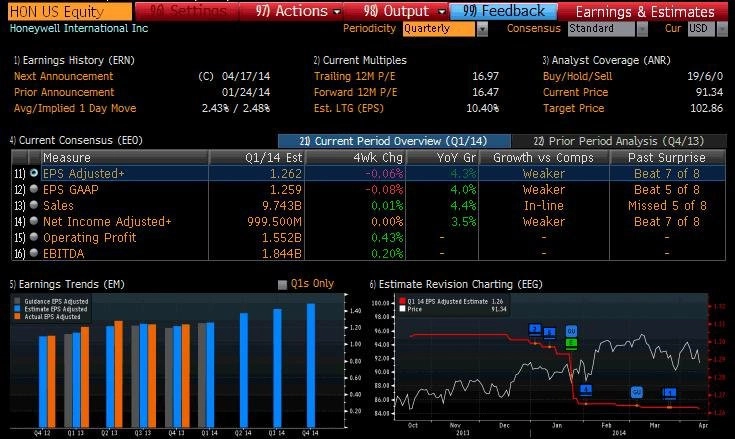Click the Settings button in the top bar

187,11
